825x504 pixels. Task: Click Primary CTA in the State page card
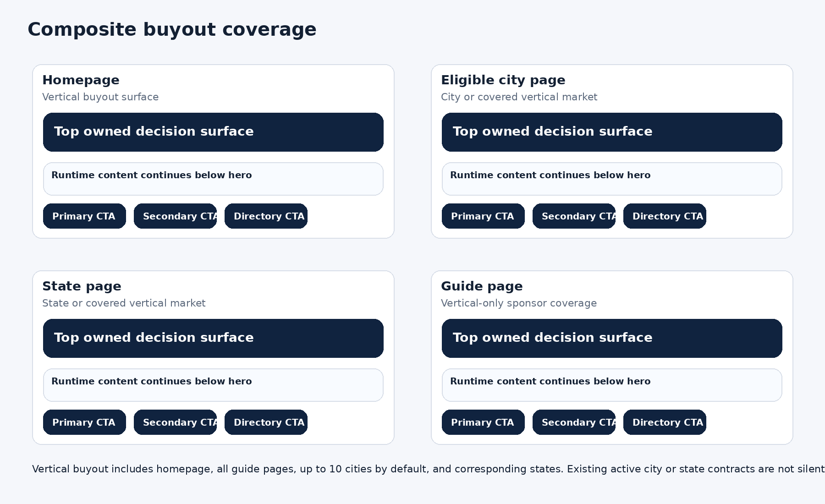click(x=84, y=422)
